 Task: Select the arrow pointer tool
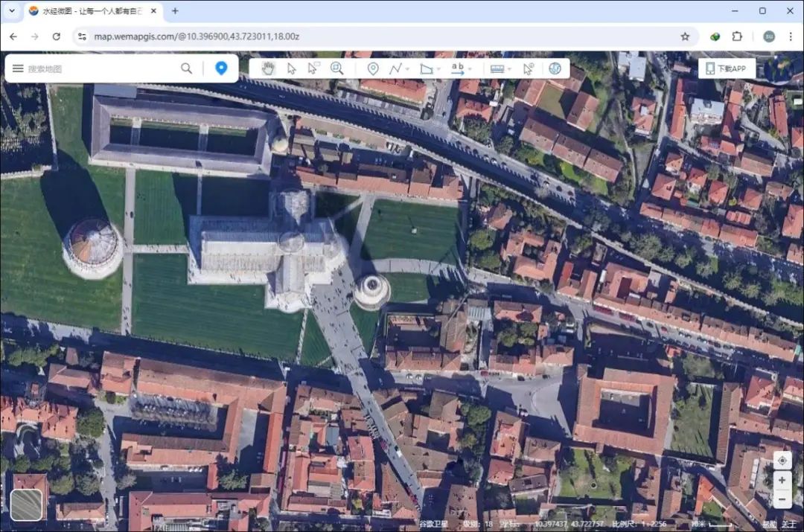(291, 68)
